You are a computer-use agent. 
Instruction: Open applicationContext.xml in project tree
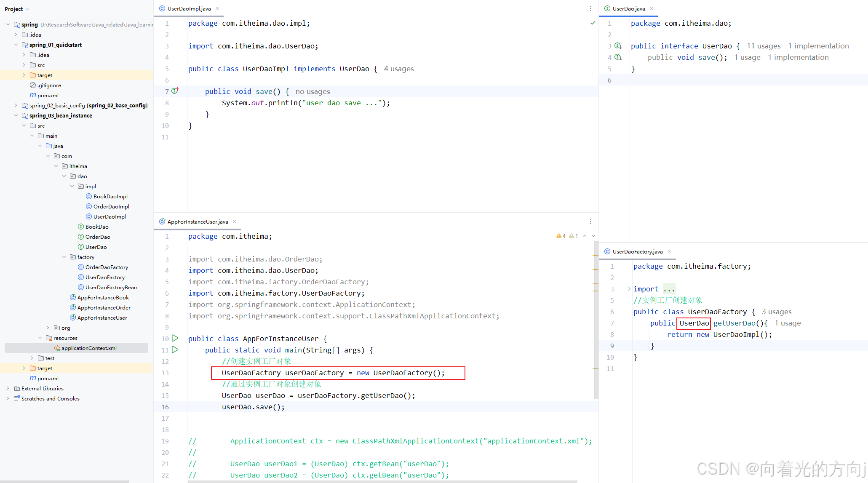tap(88, 348)
